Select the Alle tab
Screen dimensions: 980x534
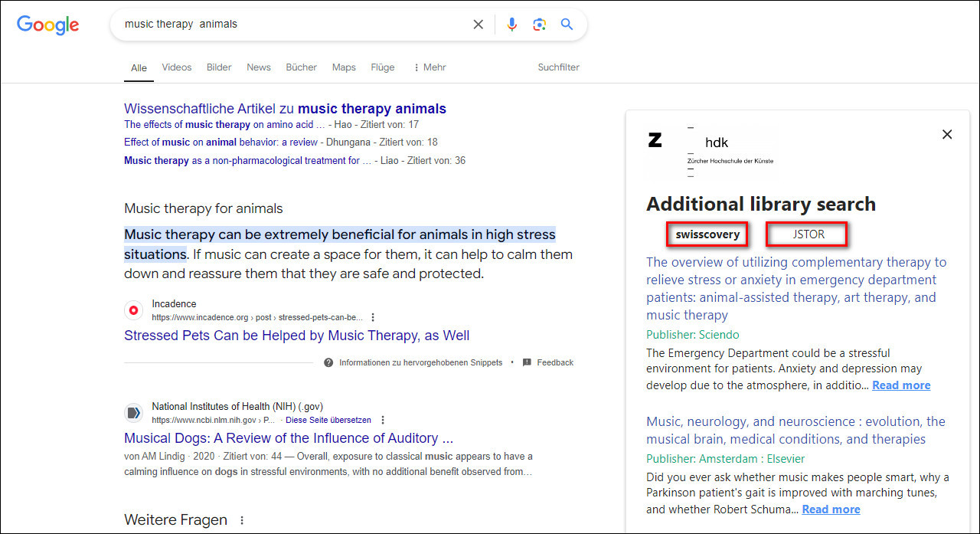139,67
